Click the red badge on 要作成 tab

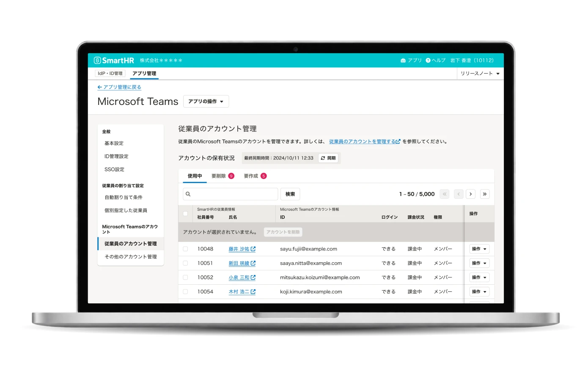264,176
